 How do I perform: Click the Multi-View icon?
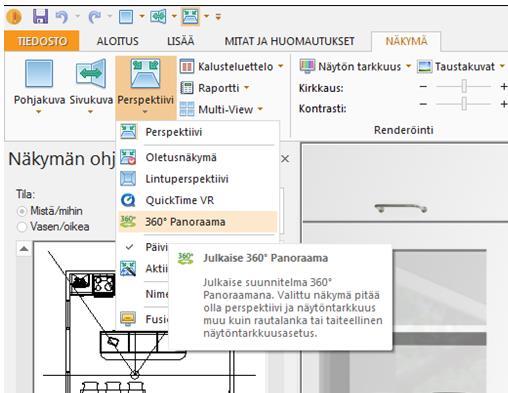tap(187, 109)
